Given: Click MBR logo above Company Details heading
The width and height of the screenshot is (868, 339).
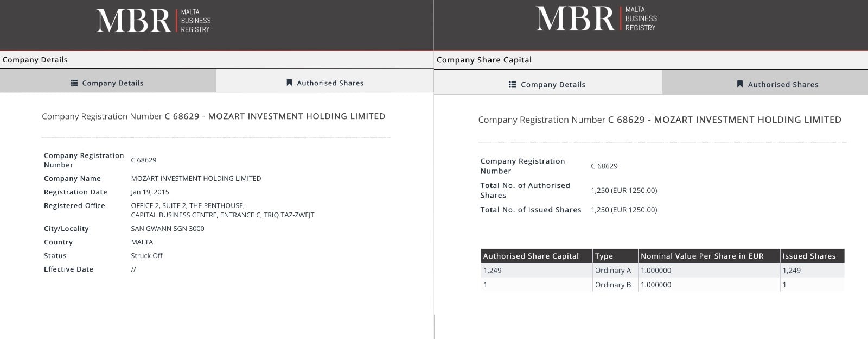Looking at the screenshot, I should coord(154,21).
